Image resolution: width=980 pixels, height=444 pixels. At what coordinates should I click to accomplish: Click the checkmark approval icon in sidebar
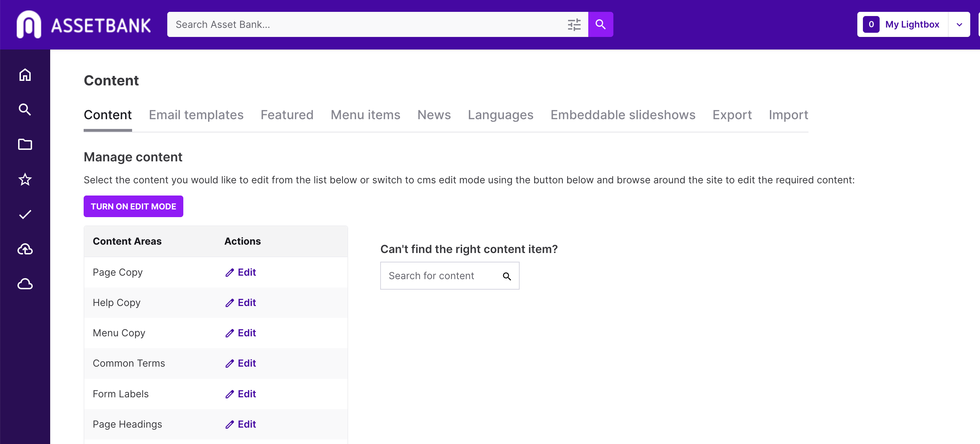point(25,215)
